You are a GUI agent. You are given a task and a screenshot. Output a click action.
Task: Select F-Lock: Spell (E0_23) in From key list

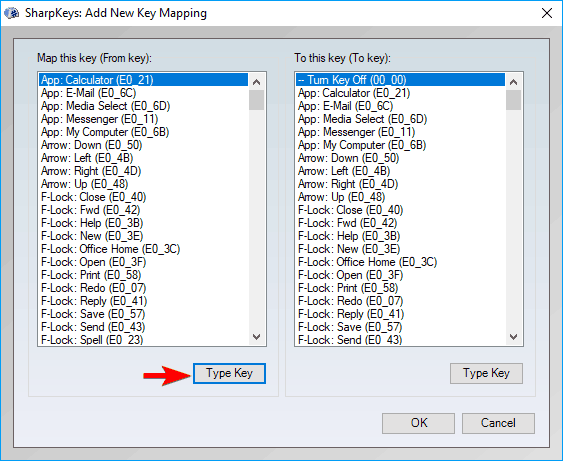(144, 340)
